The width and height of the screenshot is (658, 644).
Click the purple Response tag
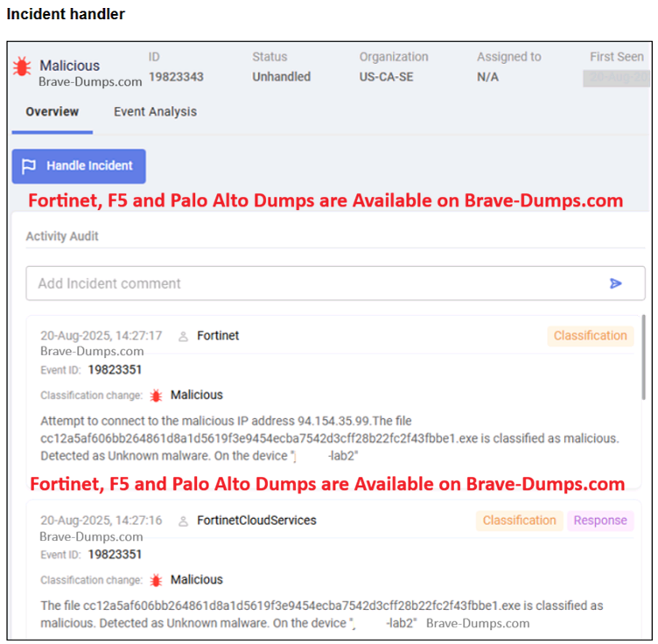[600, 521]
